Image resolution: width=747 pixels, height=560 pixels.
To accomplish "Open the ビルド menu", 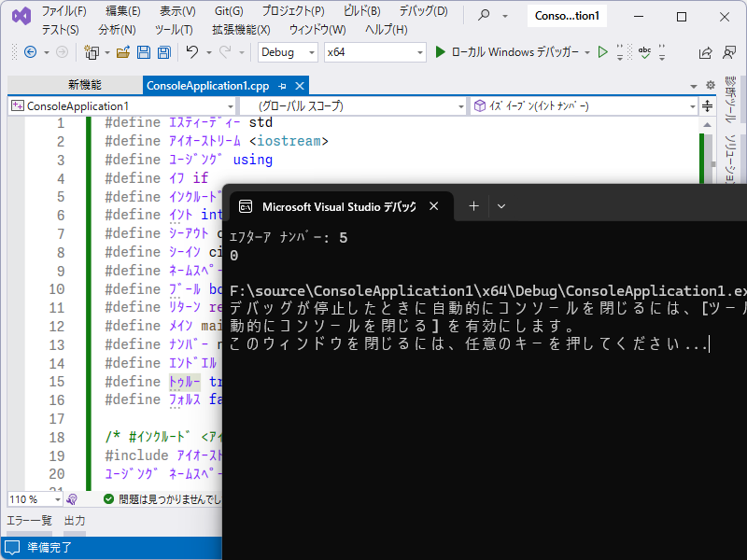I will pyautogui.click(x=362, y=15).
